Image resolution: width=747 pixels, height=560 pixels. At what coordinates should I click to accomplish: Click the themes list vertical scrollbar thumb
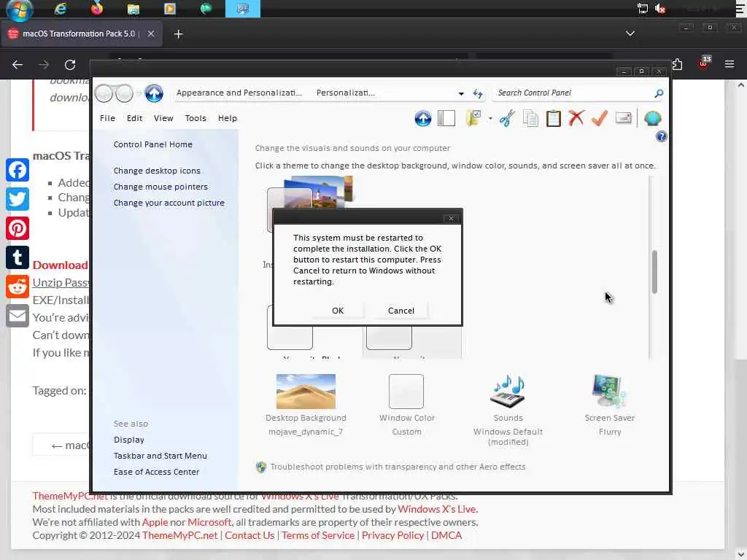coord(654,272)
